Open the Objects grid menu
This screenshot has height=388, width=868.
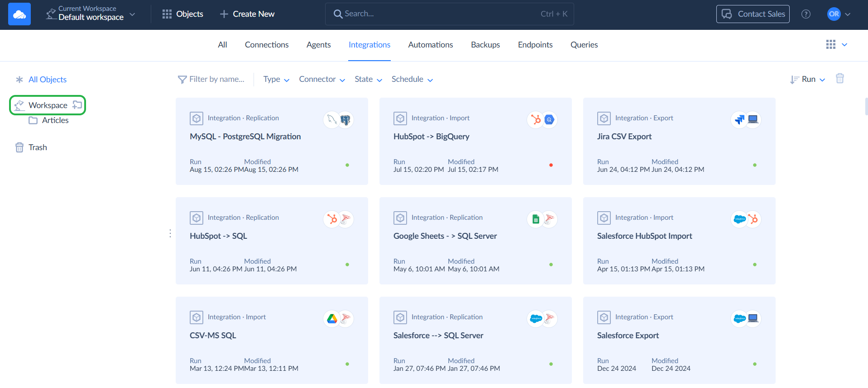click(x=183, y=14)
